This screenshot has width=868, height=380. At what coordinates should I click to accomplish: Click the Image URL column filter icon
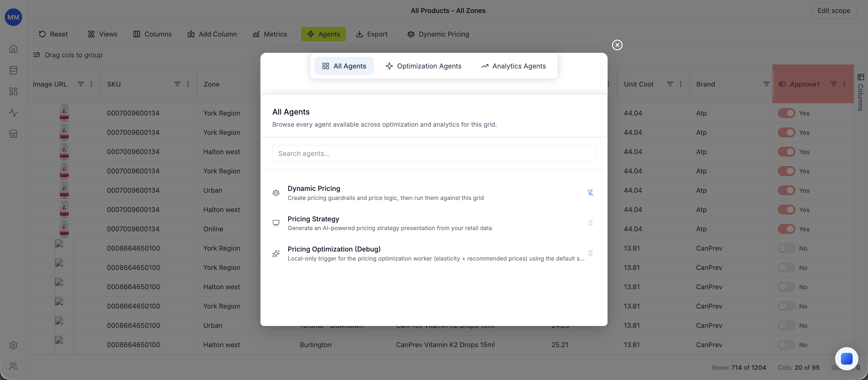click(81, 84)
